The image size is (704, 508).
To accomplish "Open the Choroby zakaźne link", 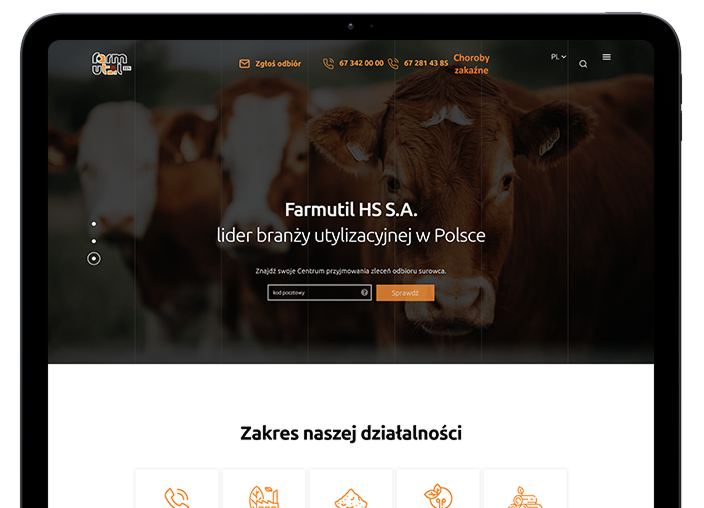I will pyautogui.click(x=471, y=64).
